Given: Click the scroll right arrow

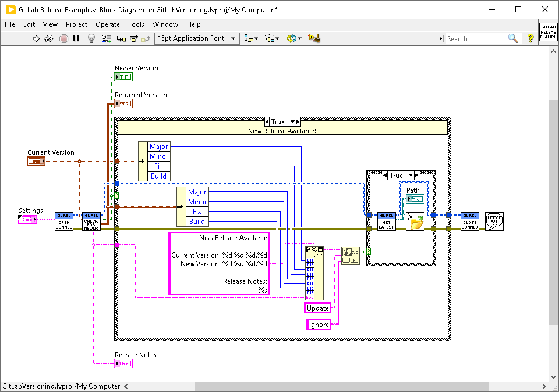Looking at the screenshot, I should [544, 386].
